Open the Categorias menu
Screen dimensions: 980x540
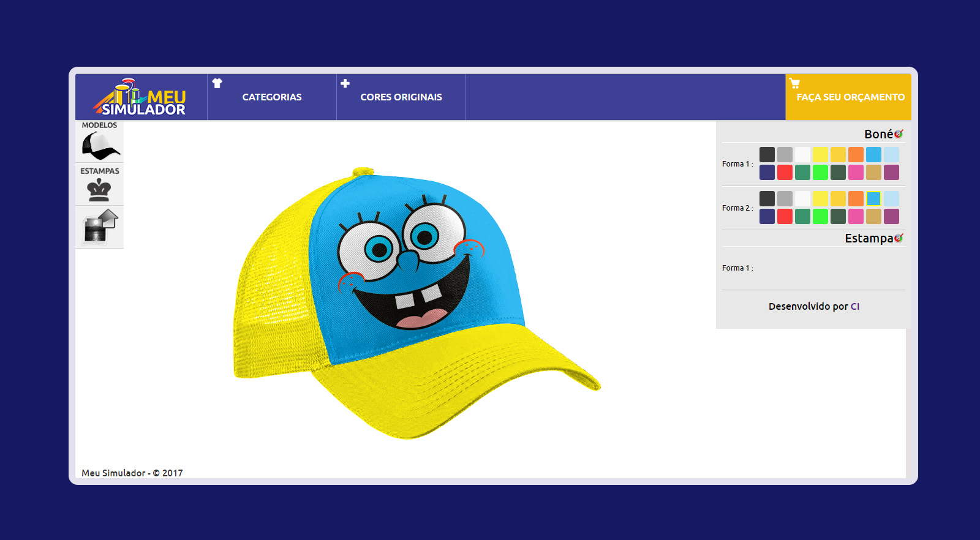(x=272, y=97)
